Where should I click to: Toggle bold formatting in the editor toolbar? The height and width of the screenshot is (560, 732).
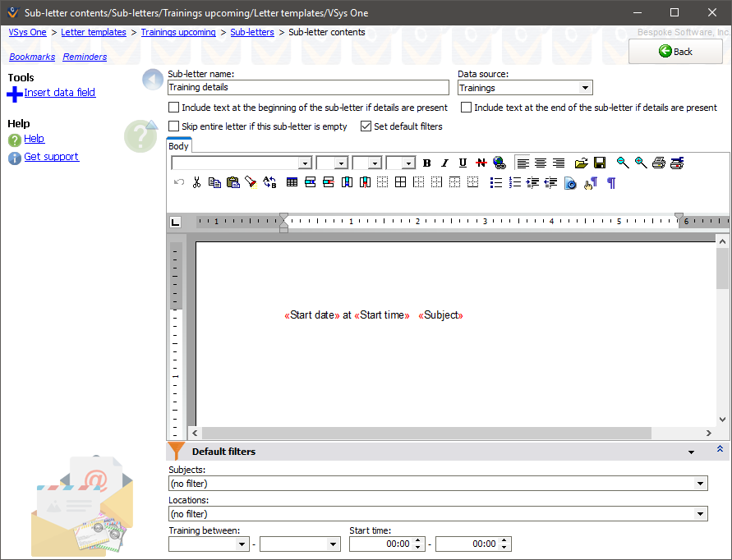point(426,163)
